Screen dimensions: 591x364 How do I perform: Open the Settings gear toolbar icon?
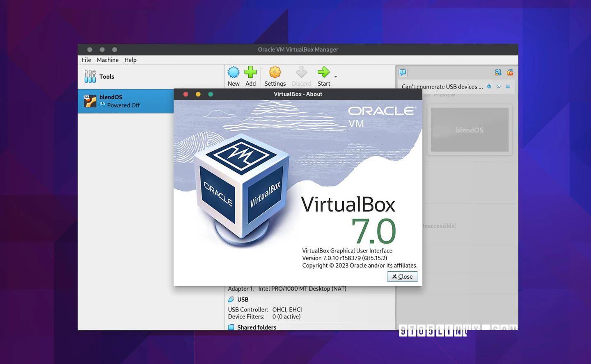coord(275,73)
